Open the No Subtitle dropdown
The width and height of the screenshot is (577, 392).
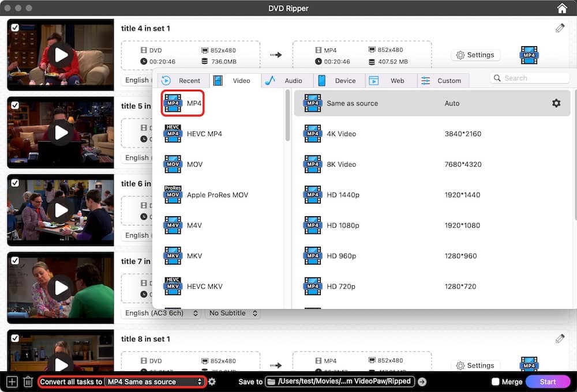tap(233, 313)
